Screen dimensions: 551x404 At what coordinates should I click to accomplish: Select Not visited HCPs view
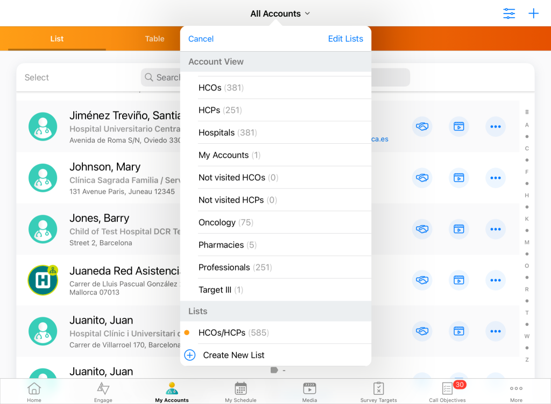point(276,200)
